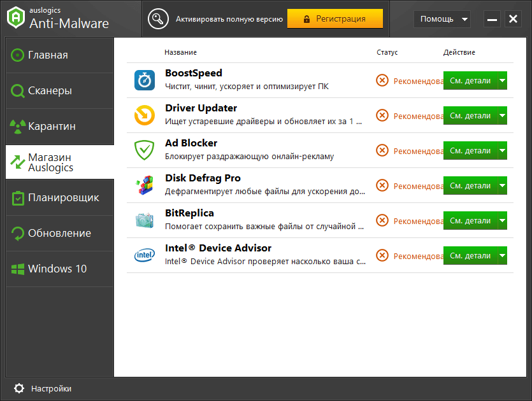This screenshot has height=401, width=532.
Task: Expand the BoostSpeed action dropdown arrow
Action: pyautogui.click(x=502, y=81)
